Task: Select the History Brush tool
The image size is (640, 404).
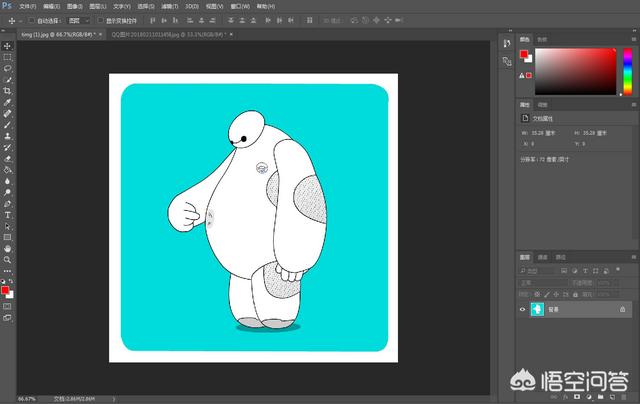Action: point(7,147)
